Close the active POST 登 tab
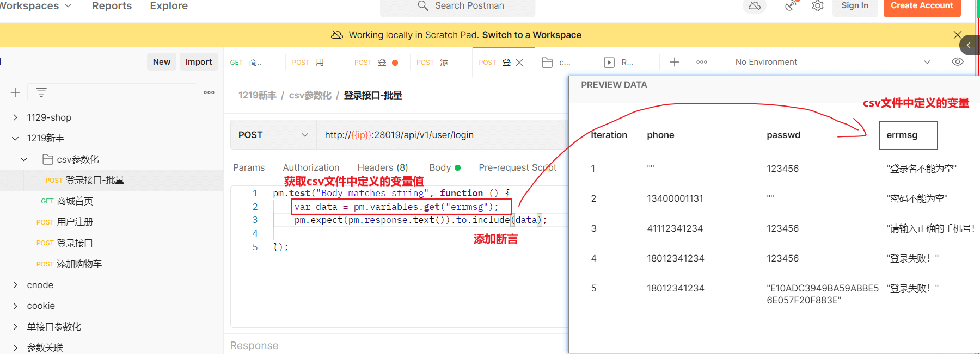The width and height of the screenshot is (980, 354). [519, 63]
